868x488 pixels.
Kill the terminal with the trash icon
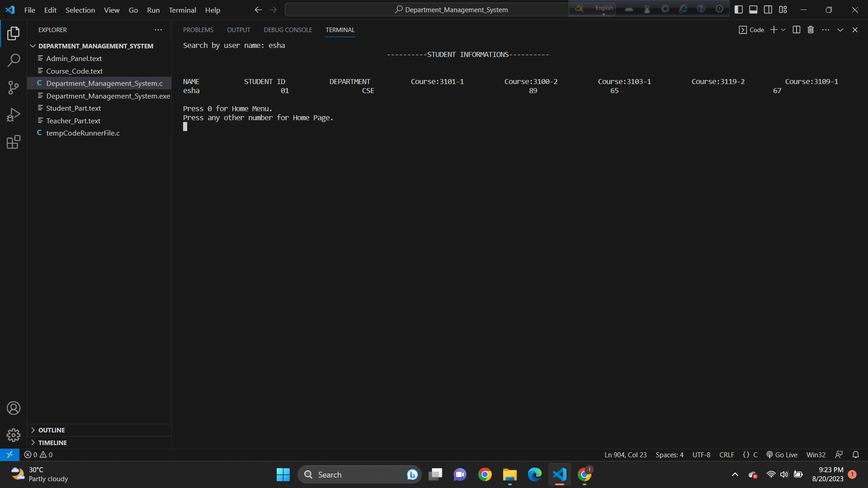810,29
